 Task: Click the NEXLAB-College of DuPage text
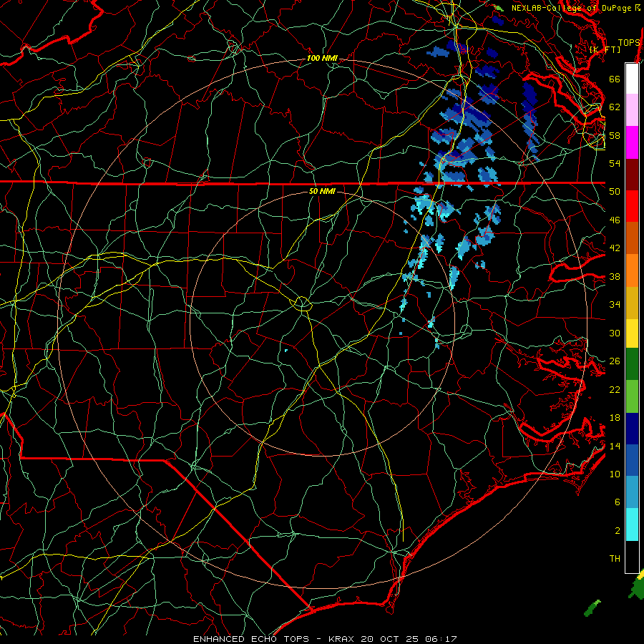tap(571, 8)
